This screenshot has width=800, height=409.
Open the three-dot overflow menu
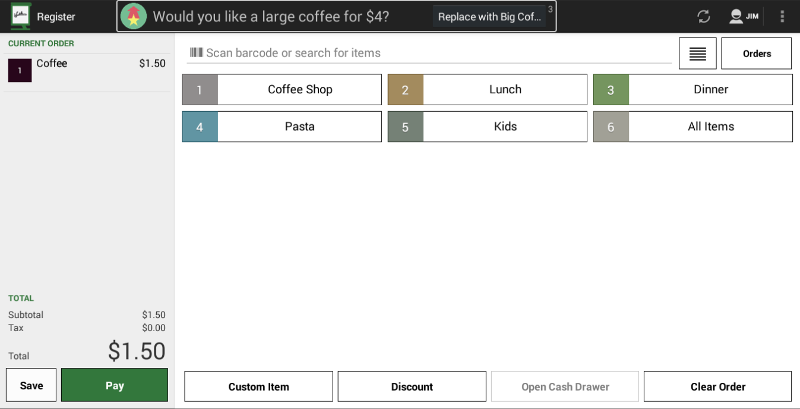[782, 16]
